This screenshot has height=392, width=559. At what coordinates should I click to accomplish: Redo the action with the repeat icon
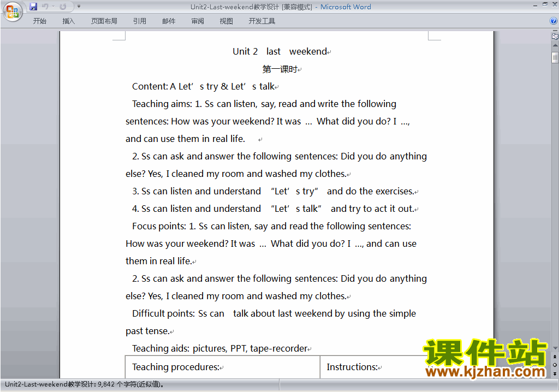tap(63, 7)
